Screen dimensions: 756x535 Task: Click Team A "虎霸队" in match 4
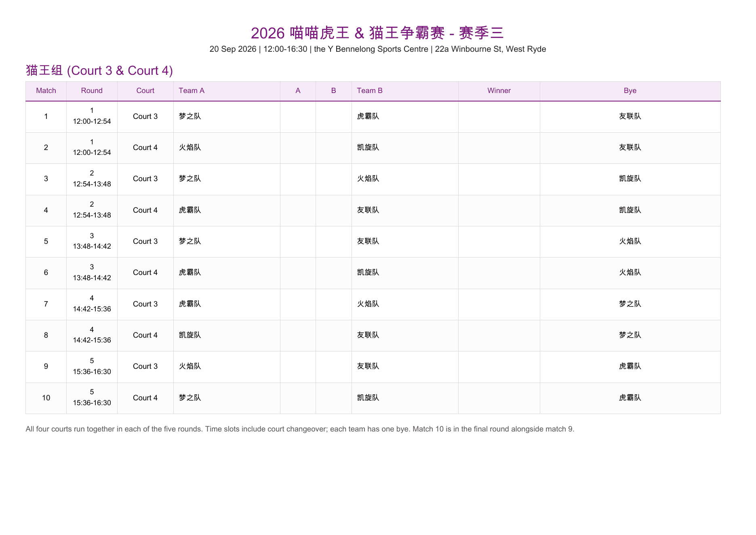pos(190,210)
